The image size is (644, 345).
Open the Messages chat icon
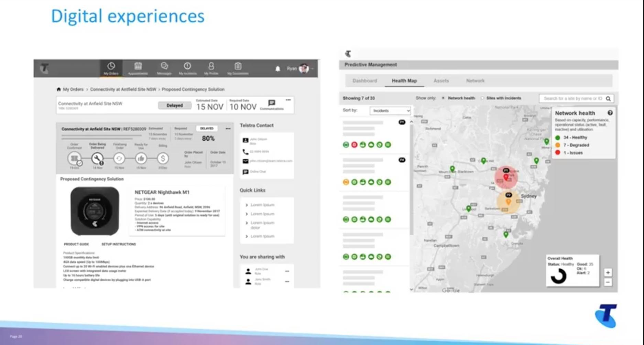(164, 66)
